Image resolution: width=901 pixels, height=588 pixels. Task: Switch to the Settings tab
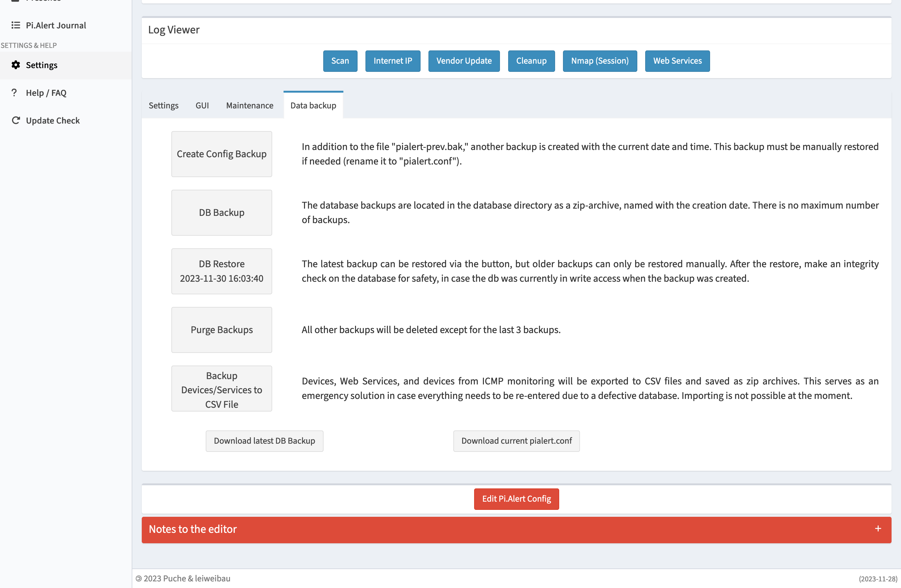164,105
